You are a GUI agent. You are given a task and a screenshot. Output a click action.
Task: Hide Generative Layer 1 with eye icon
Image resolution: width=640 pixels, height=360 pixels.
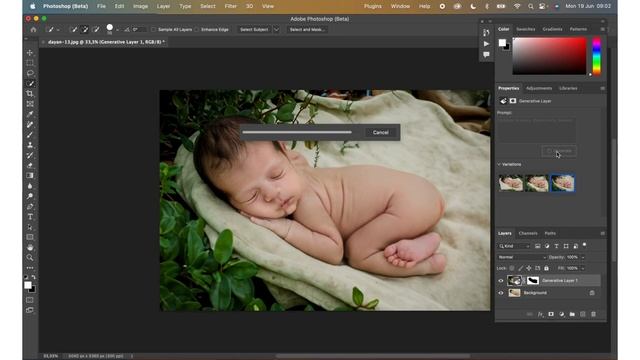[501, 280]
